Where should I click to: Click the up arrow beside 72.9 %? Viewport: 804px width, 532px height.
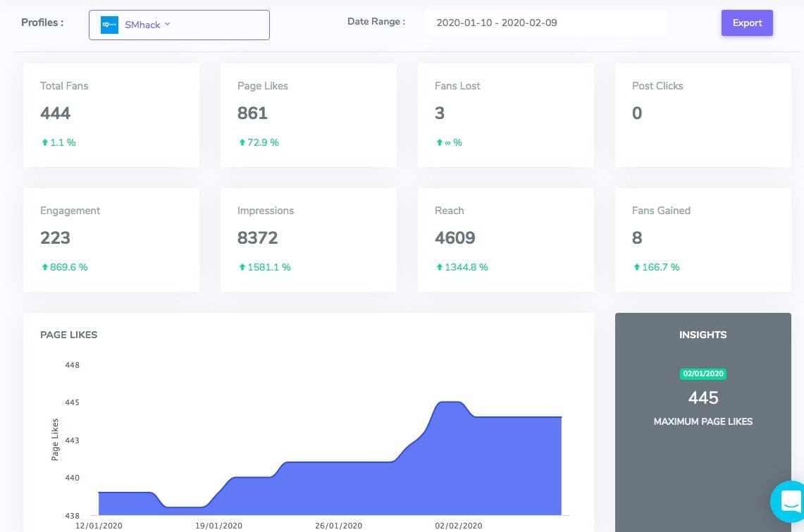(x=242, y=142)
